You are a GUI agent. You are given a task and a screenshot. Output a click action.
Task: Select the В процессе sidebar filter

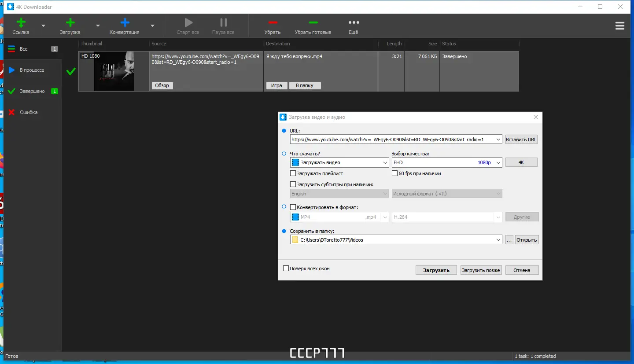coord(32,70)
